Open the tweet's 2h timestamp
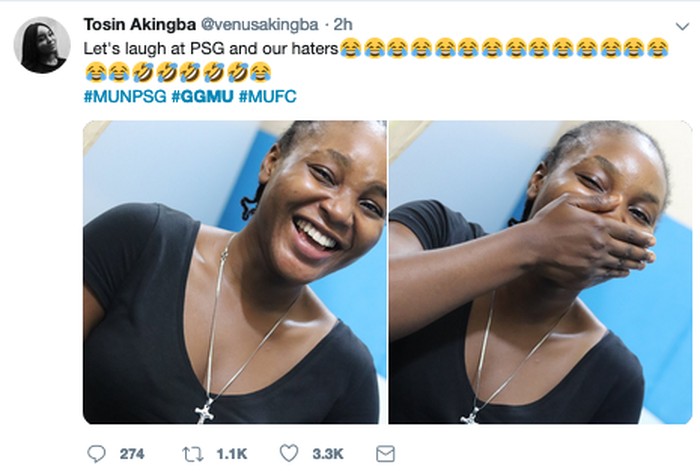 pyautogui.click(x=343, y=22)
